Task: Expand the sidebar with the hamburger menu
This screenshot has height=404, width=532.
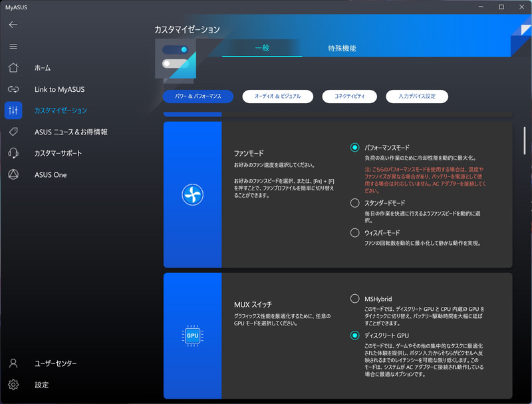Action: [x=13, y=46]
